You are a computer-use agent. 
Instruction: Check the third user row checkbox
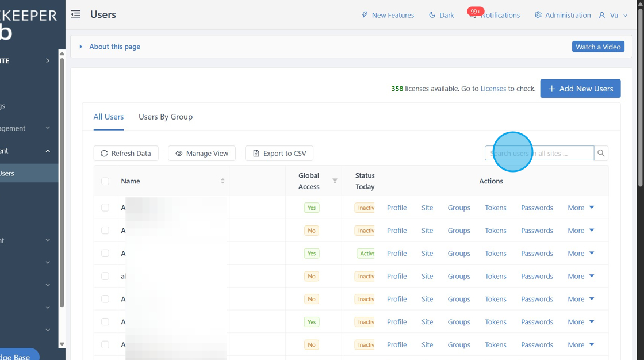[105, 253]
